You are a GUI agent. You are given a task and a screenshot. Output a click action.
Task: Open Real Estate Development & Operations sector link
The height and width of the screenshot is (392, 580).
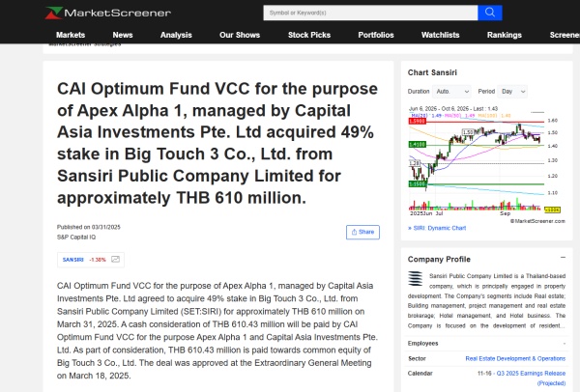(x=514, y=357)
